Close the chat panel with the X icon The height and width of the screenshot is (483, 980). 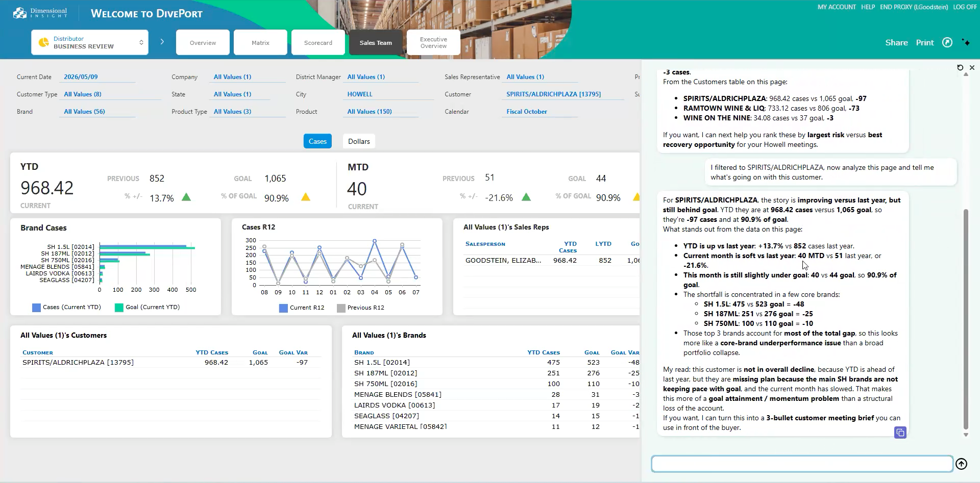tap(972, 67)
